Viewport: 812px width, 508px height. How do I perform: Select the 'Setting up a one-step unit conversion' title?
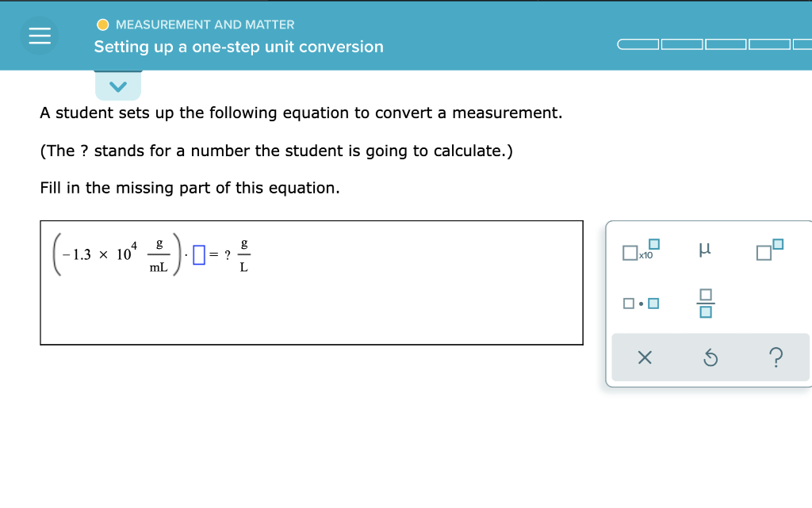click(x=238, y=47)
